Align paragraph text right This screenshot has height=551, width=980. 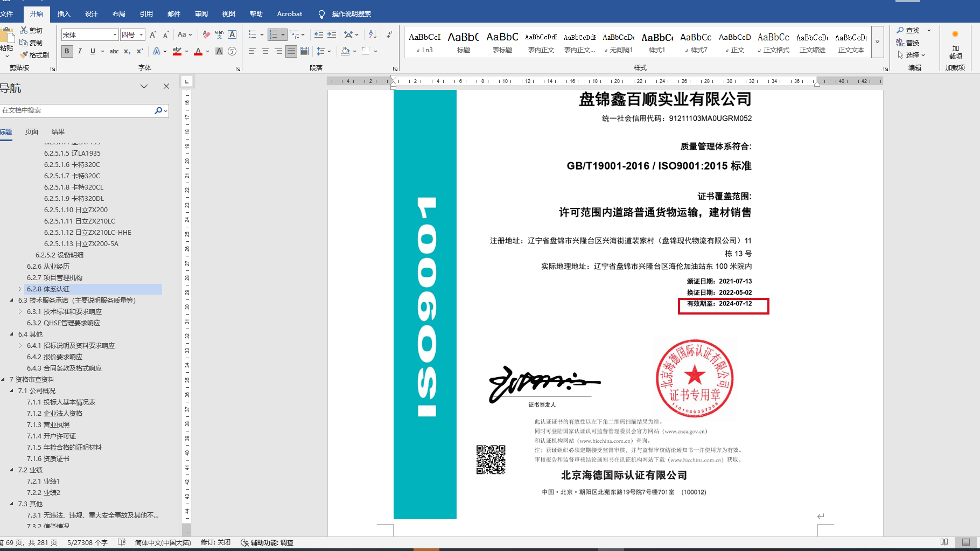click(278, 52)
